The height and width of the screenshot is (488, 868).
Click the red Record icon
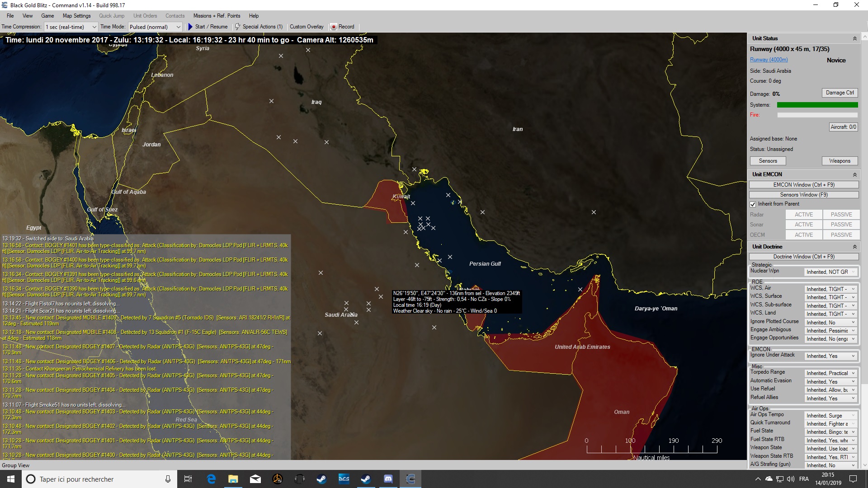point(334,27)
